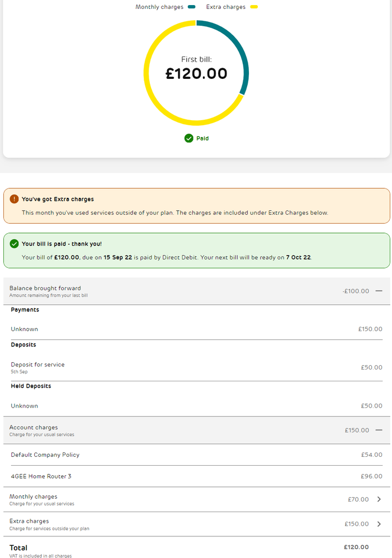Click the Default Company Policy item
This screenshot has height=558, width=392.
pos(45,455)
